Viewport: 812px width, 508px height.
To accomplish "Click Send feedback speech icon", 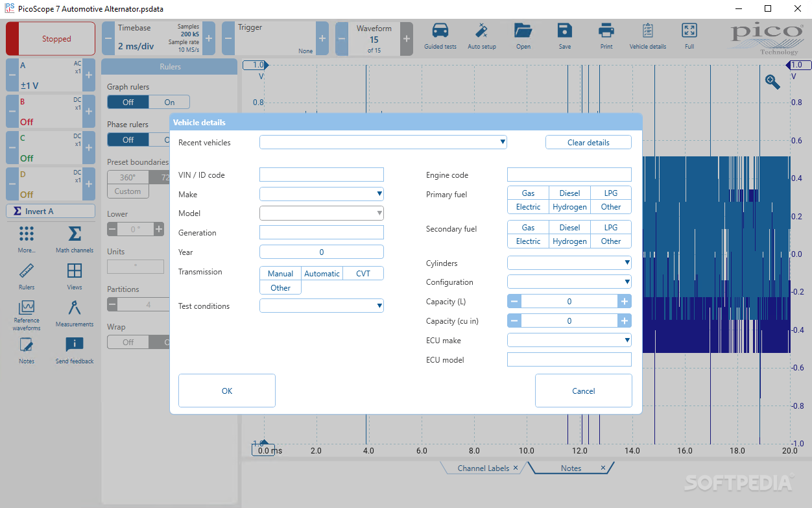I will [75, 345].
